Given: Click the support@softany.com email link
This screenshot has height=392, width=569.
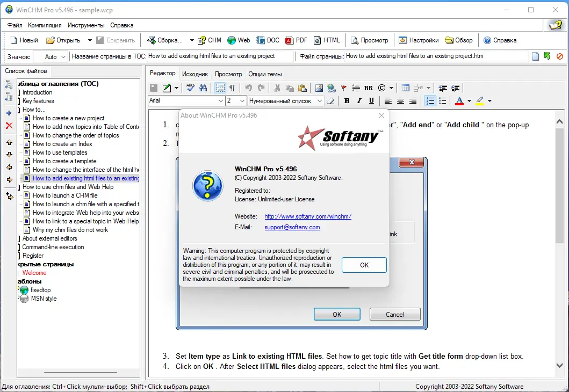Looking at the screenshot, I should coord(292,227).
